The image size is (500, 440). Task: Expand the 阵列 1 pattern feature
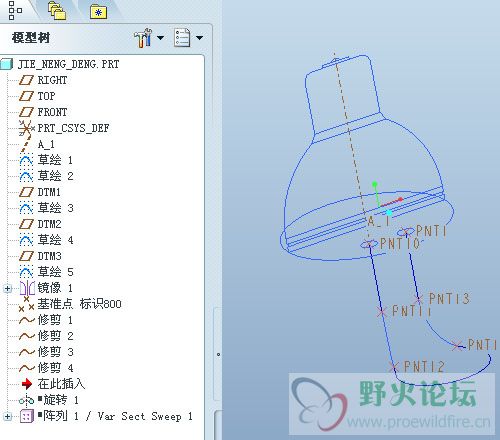8,416
